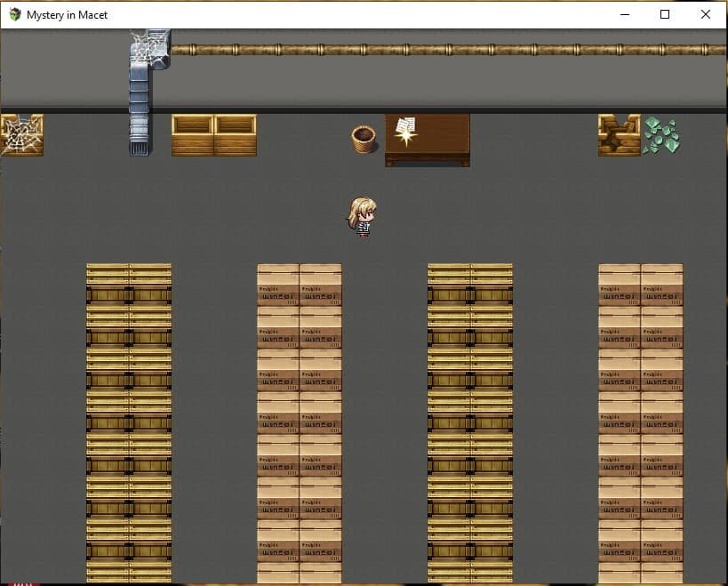728x586 pixels.
Task: Click the third column of wooden pallets
Action: point(470,423)
